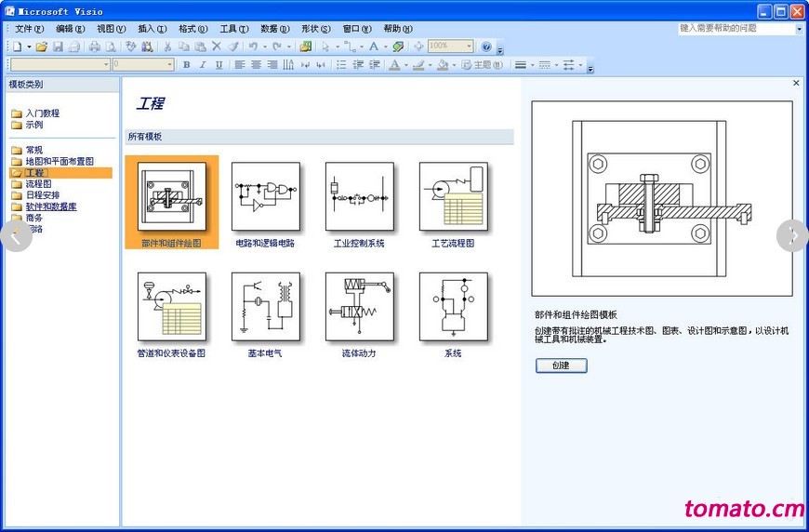Click the 主题 theme button

point(482,64)
